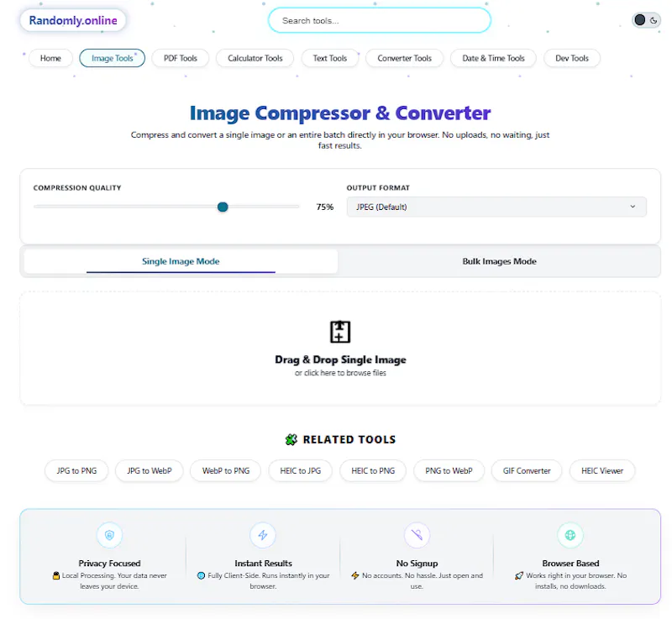This screenshot has height=619, width=672.
Task: Open the JPG to PNG tool
Action: pos(76,471)
